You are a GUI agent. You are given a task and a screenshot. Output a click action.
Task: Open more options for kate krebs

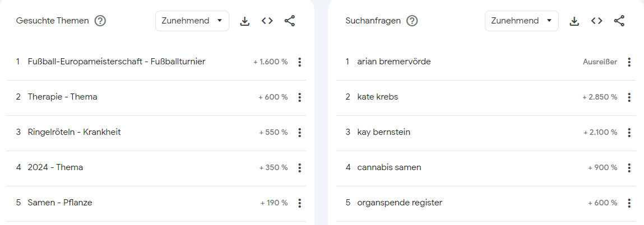click(x=629, y=97)
